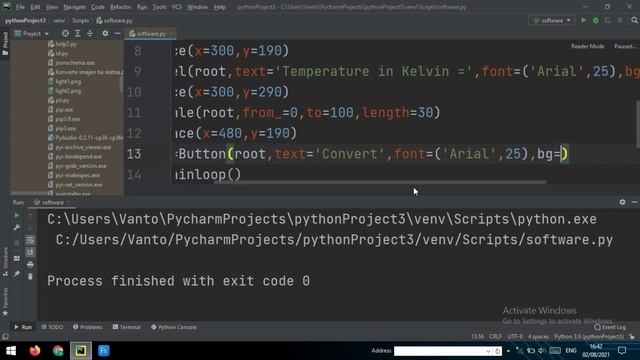The image size is (640, 360).
Task: Open the software run configuration dropdown
Action: pyautogui.click(x=552, y=20)
